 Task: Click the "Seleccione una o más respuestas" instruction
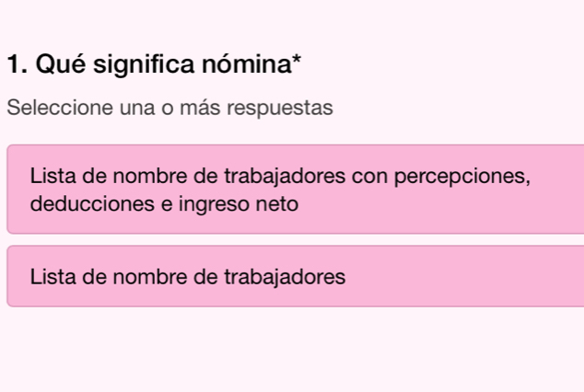point(169,109)
